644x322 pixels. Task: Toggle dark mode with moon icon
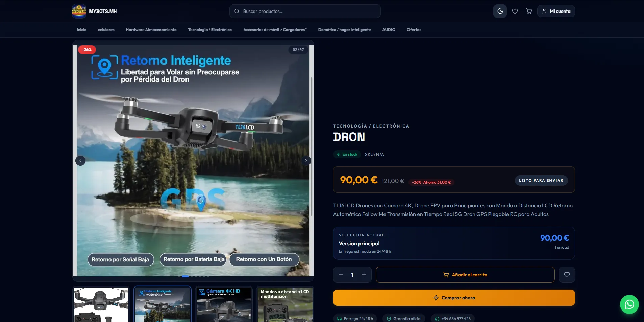pyautogui.click(x=500, y=11)
